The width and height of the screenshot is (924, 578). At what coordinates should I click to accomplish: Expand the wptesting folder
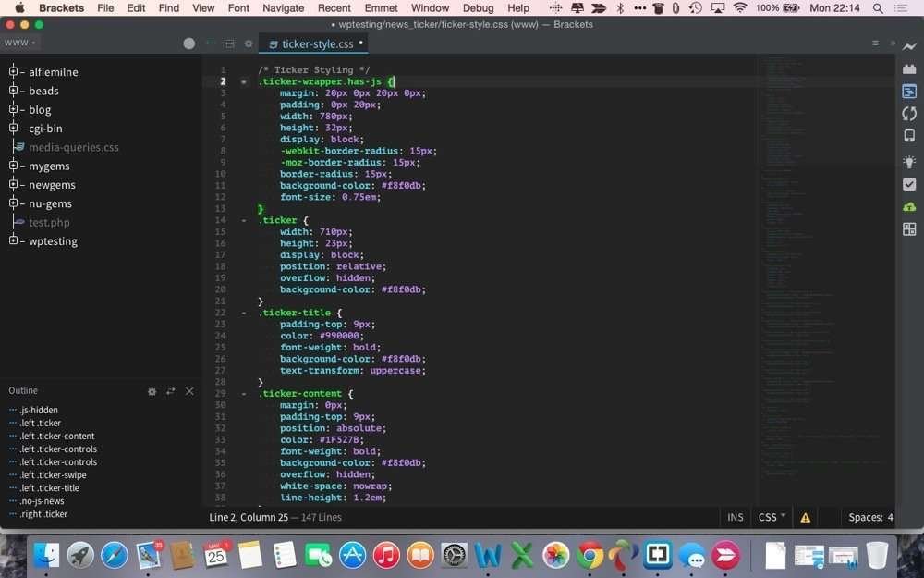coord(14,241)
